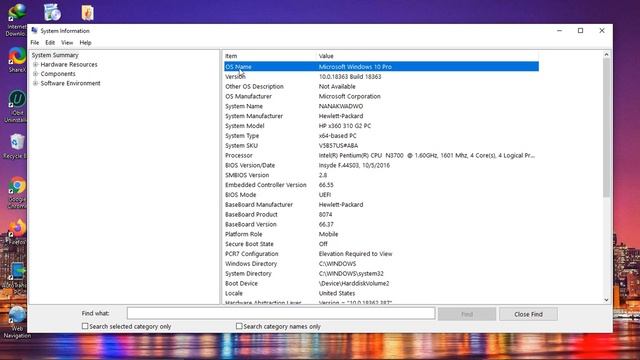Viewport: 640px width, 360px height.
Task: Open the Web Navigation desktop icon
Action: 16,322
